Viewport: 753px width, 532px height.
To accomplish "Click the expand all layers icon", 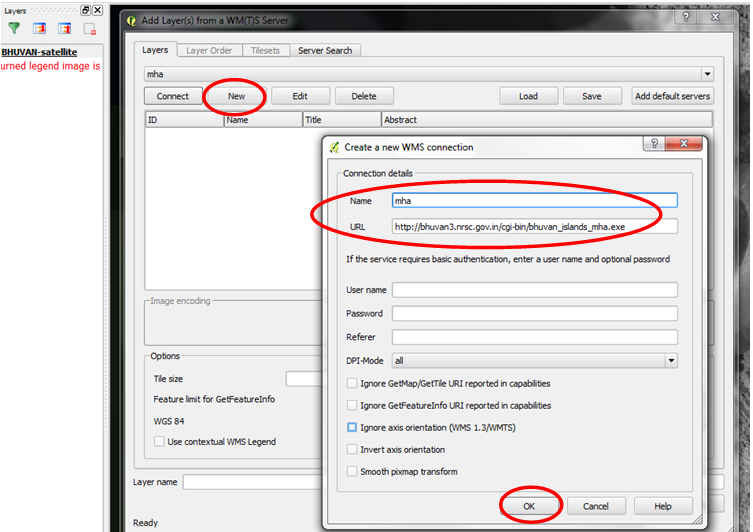I will point(39,28).
